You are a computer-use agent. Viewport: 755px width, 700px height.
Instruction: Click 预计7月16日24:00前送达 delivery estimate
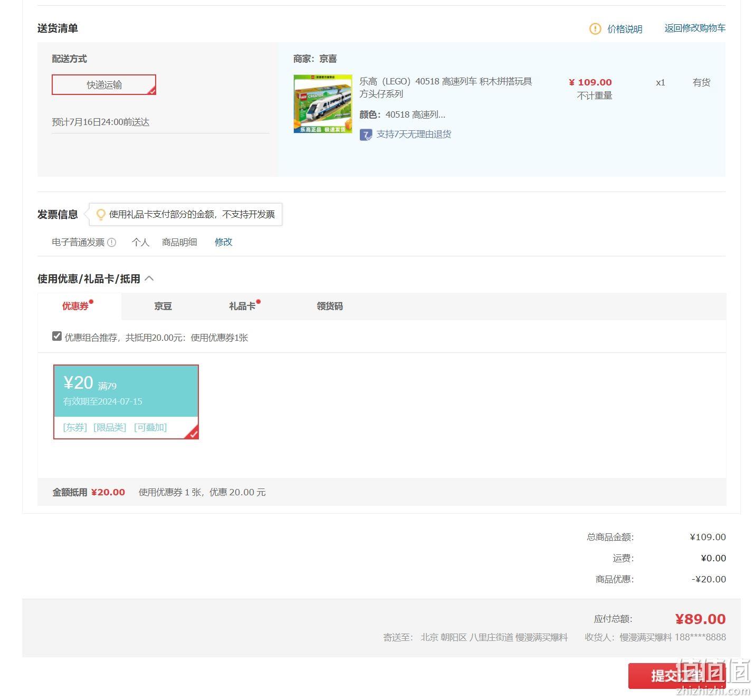[x=101, y=122]
